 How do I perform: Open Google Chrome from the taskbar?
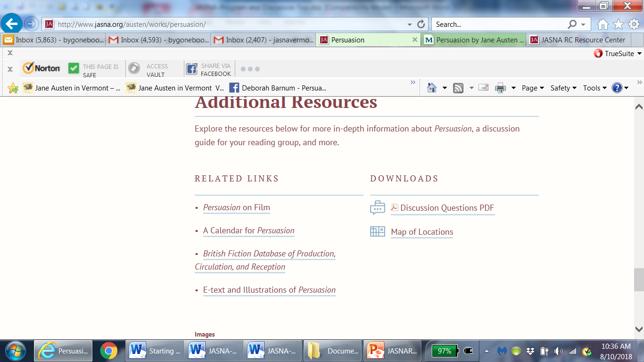pos(108,351)
